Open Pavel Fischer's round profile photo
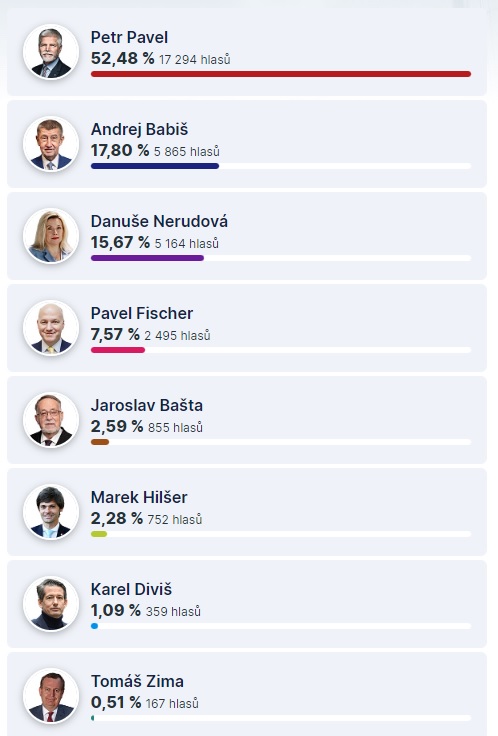The width and height of the screenshot is (498, 736). (x=51, y=328)
